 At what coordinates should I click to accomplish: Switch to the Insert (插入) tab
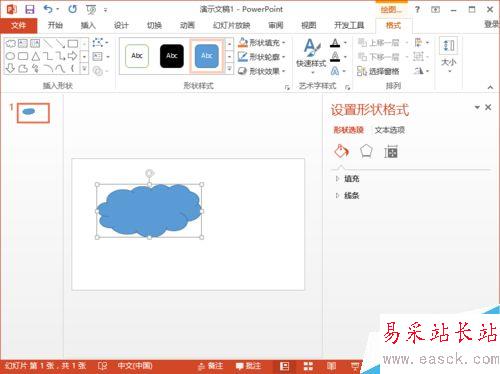[88, 25]
